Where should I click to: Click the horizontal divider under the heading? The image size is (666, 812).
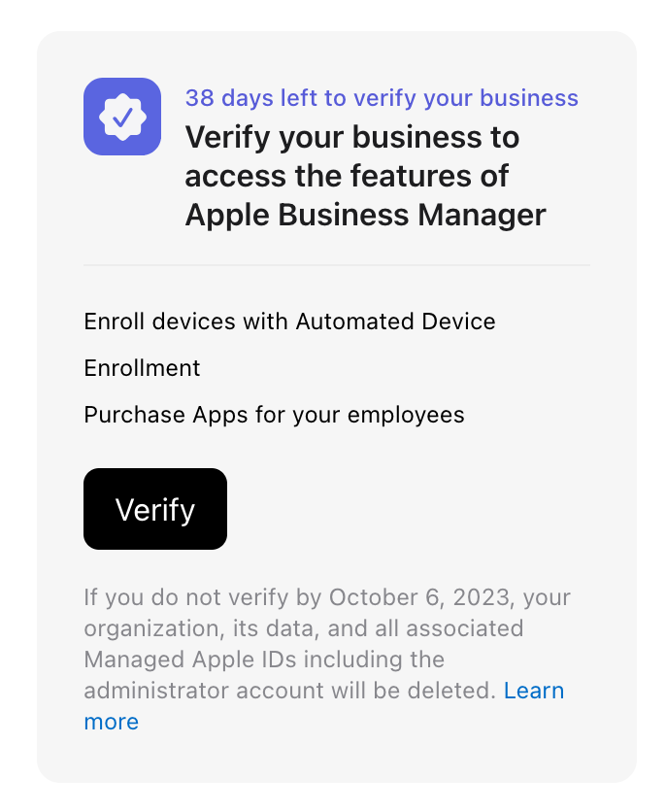(x=336, y=265)
